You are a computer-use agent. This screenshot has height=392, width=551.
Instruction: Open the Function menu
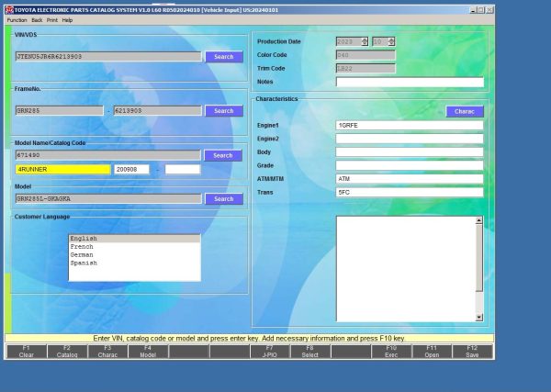coord(17,19)
